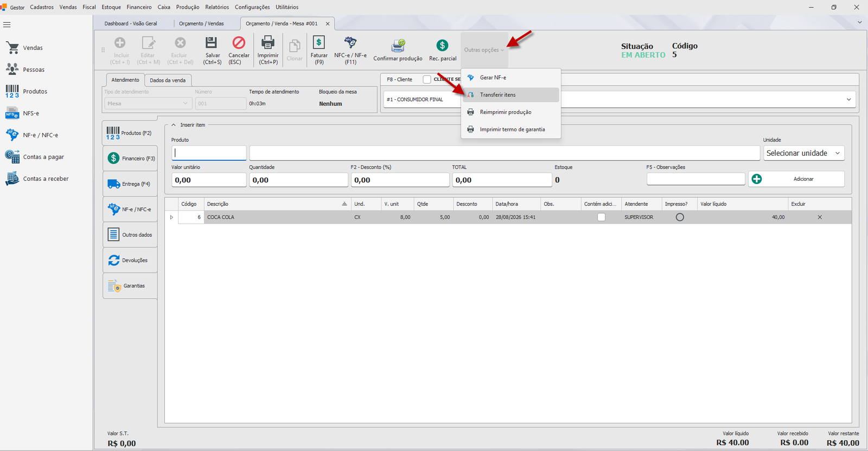Check the Contém adicionais box for COCA COLA
This screenshot has width=868, height=451.
tap(601, 217)
